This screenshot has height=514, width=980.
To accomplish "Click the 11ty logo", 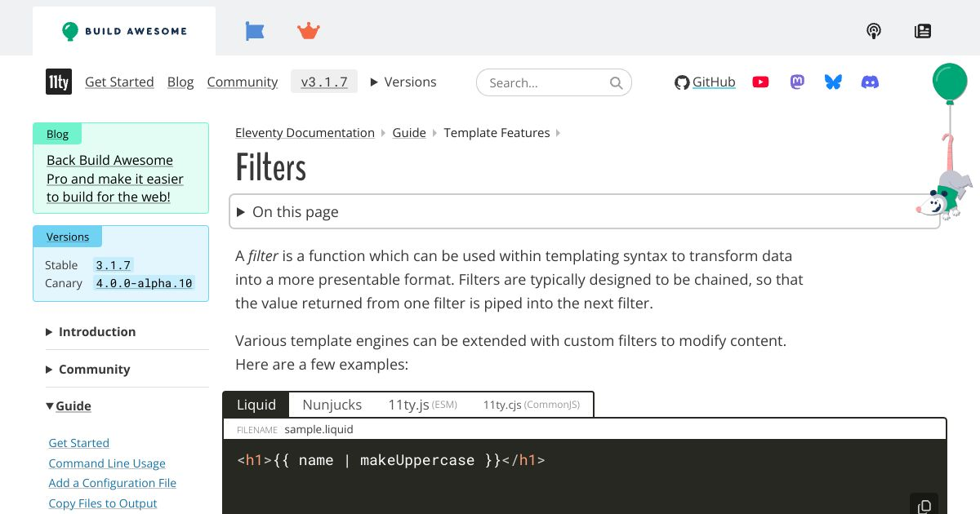I will 59,82.
